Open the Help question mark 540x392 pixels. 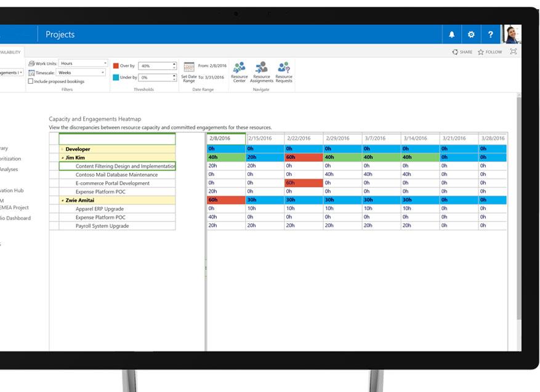(x=490, y=35)
